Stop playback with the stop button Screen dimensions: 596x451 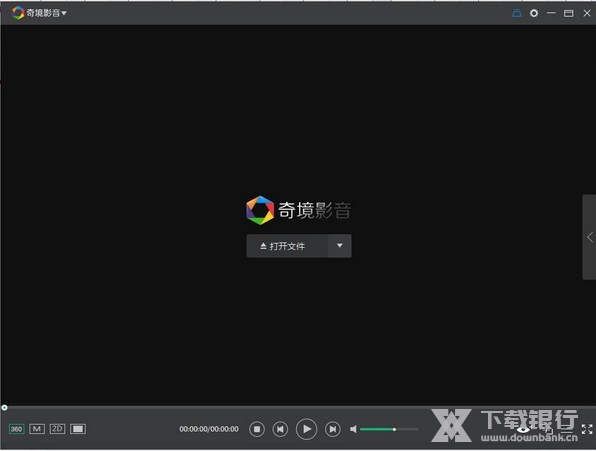(x=257, y=429)
